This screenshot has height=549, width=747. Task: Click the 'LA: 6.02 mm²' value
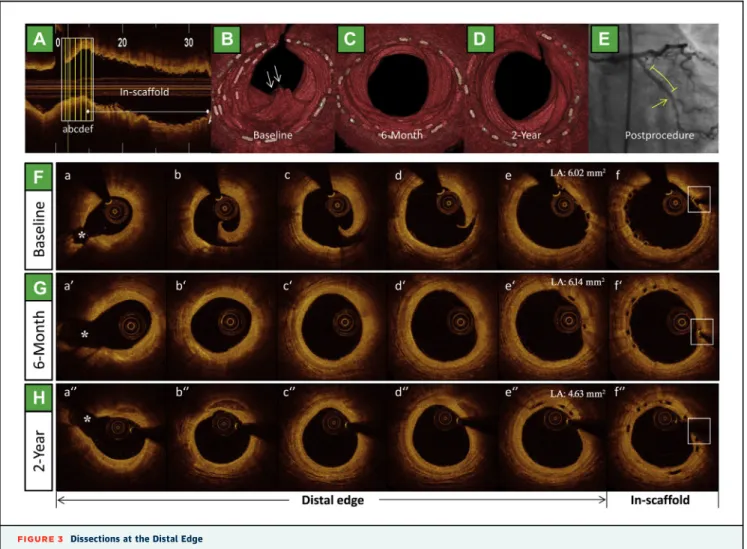577,173
